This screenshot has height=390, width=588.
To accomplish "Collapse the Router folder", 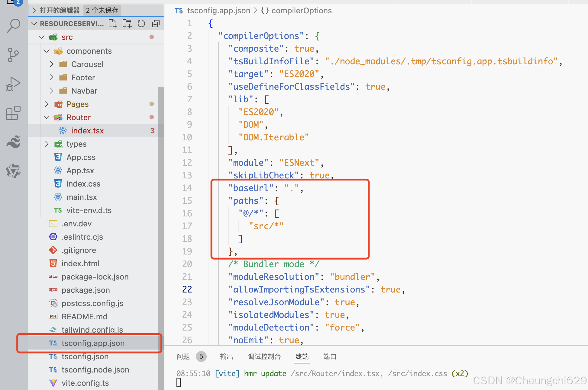I will (78, 117).
